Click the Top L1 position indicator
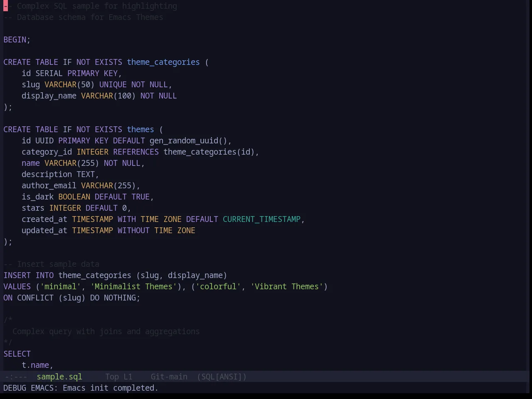Viewport: 532px width, 399px height. tap(119, 377)
